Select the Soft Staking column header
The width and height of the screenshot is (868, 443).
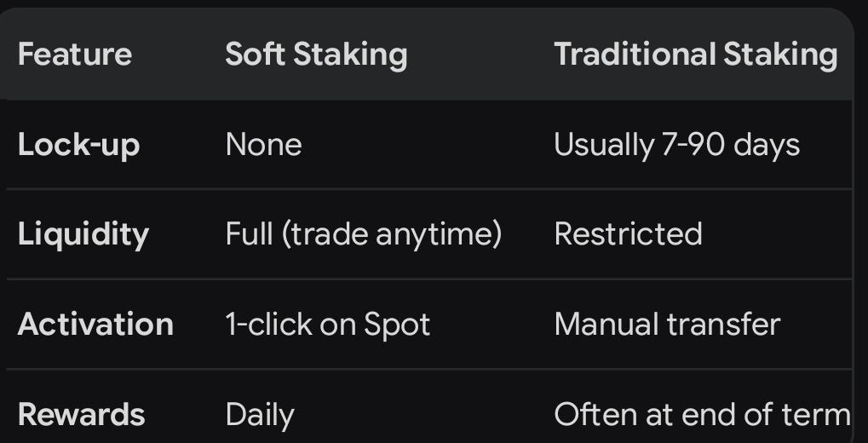pos(316,55)
